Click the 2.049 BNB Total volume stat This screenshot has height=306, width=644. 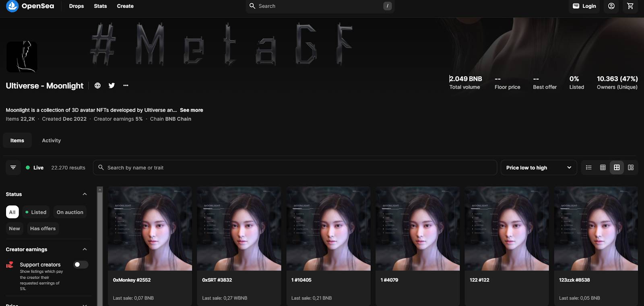pos(465,83)
